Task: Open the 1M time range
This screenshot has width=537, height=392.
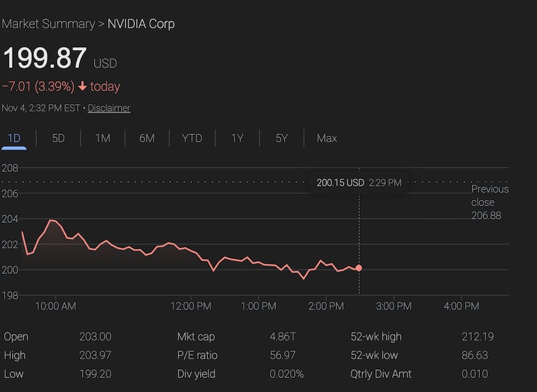Action: click(102, 138)
